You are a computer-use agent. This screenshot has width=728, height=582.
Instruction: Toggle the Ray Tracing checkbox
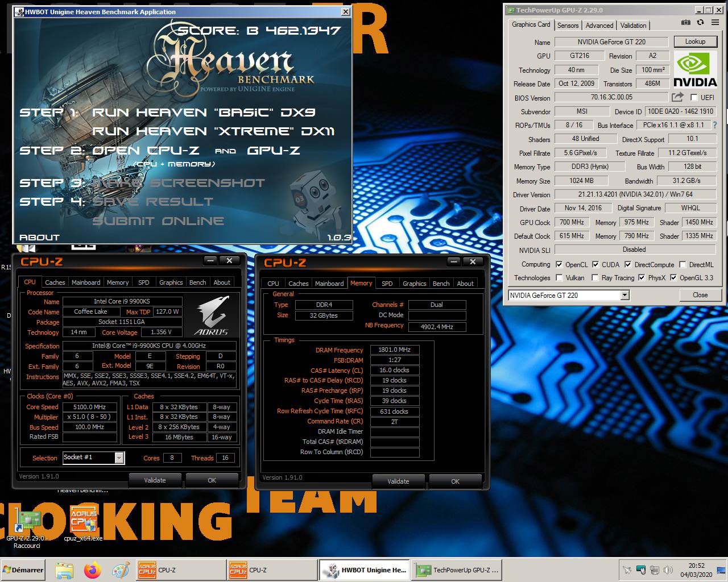pos(595,278)
